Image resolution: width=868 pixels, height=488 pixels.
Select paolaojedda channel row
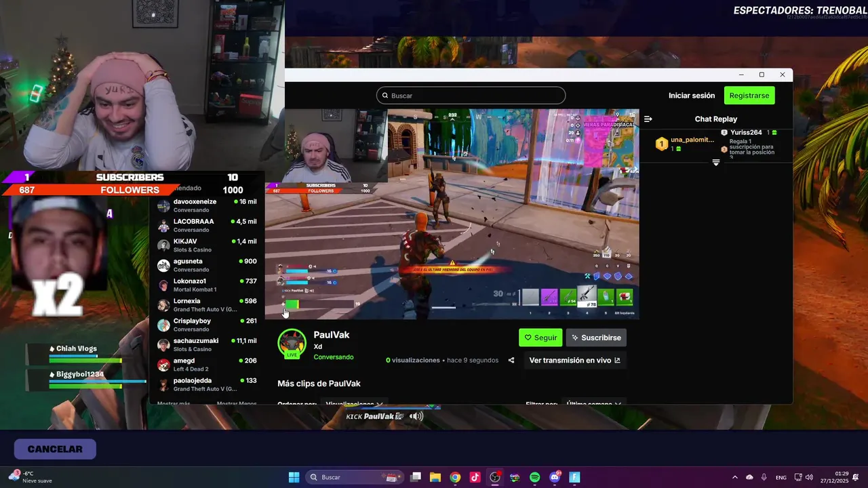(206, 385)
